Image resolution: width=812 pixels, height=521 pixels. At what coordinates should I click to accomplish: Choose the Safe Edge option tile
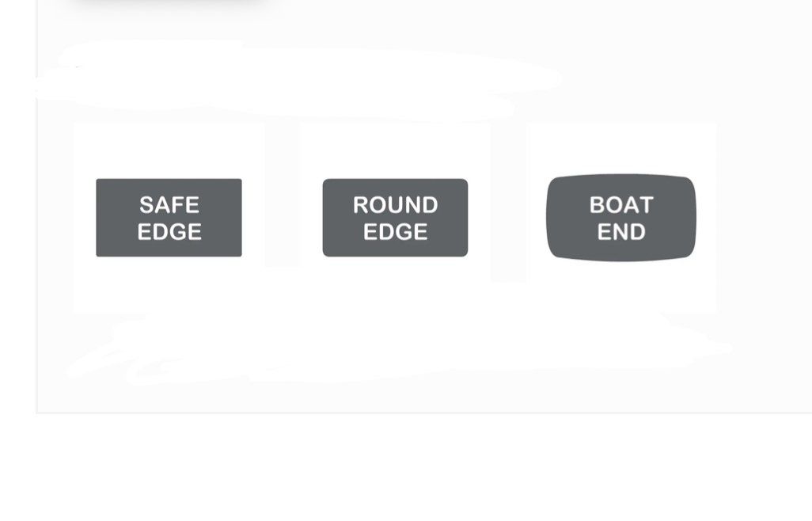point(169,218)
